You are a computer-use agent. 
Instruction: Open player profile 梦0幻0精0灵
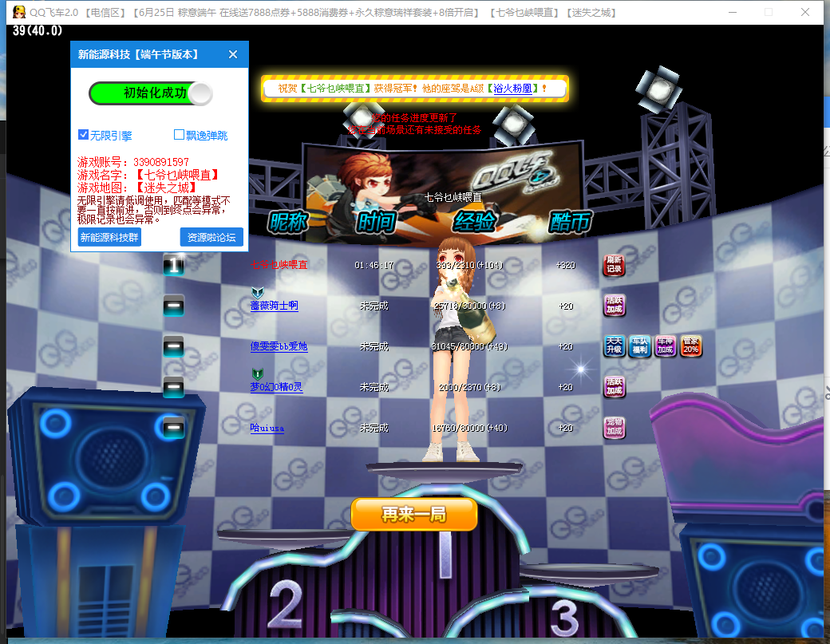(276, 387)
